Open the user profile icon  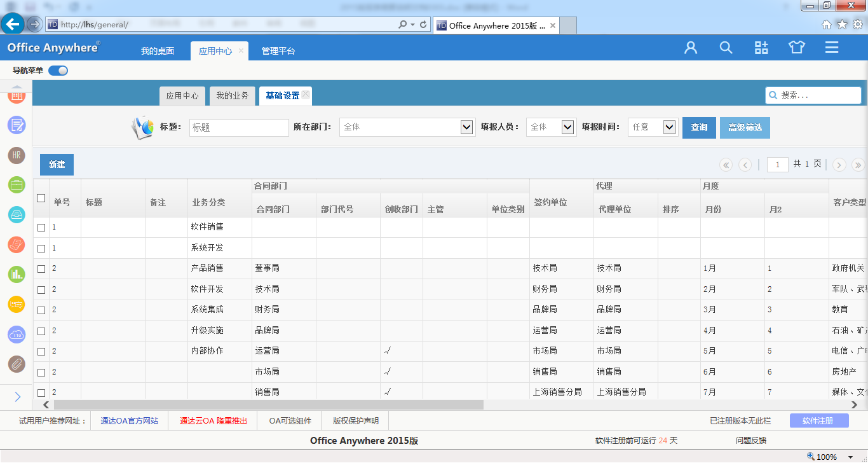(x=691, y=47)
